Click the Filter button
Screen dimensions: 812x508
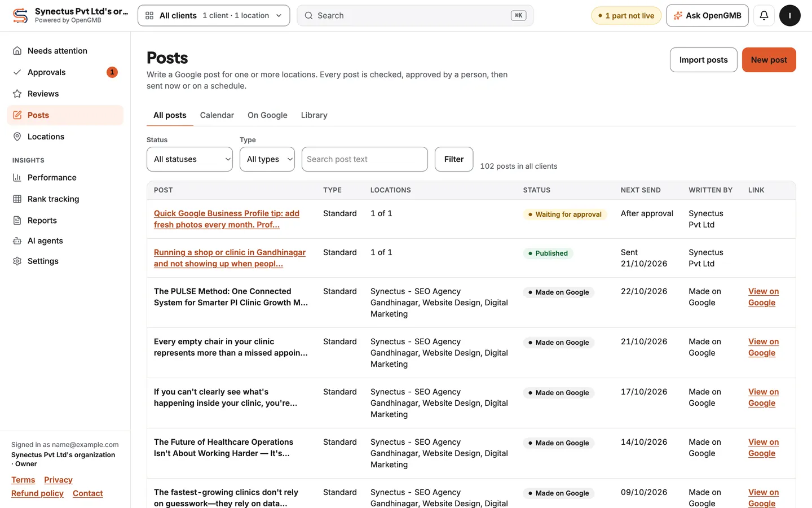pos(454,159)
